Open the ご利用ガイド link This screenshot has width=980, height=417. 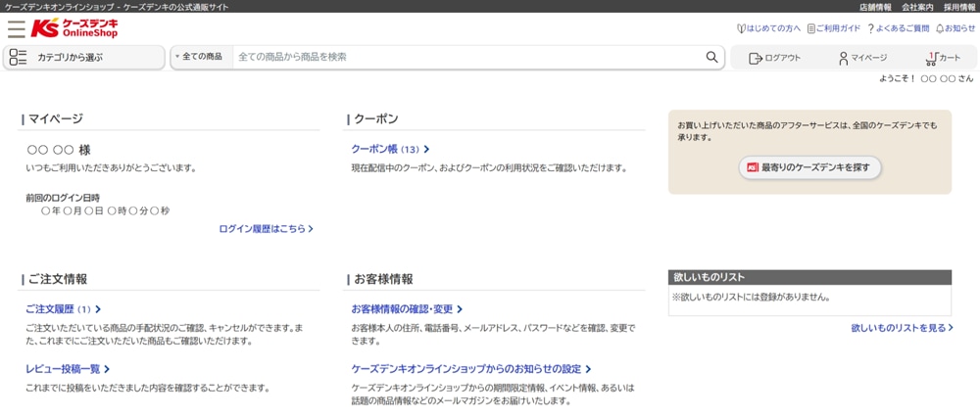pos(838,28)
